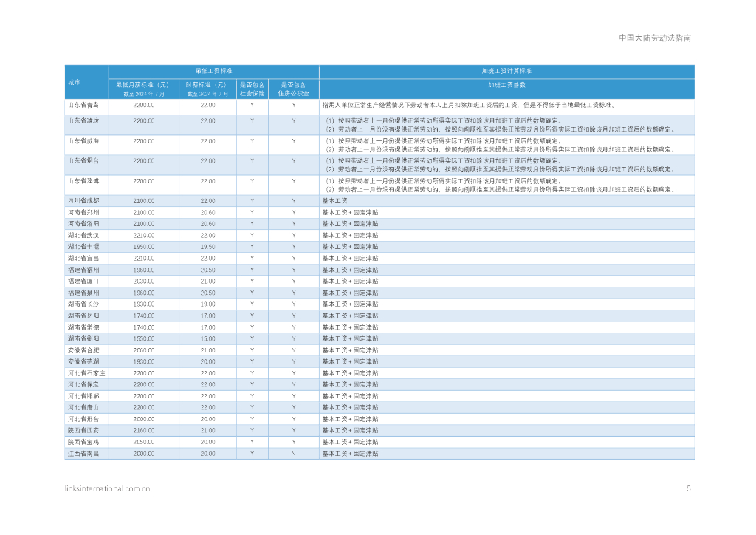Click the 基本工资 overtime base for 四川省成都
Viewport: 756px width, 535px height.
334,201
